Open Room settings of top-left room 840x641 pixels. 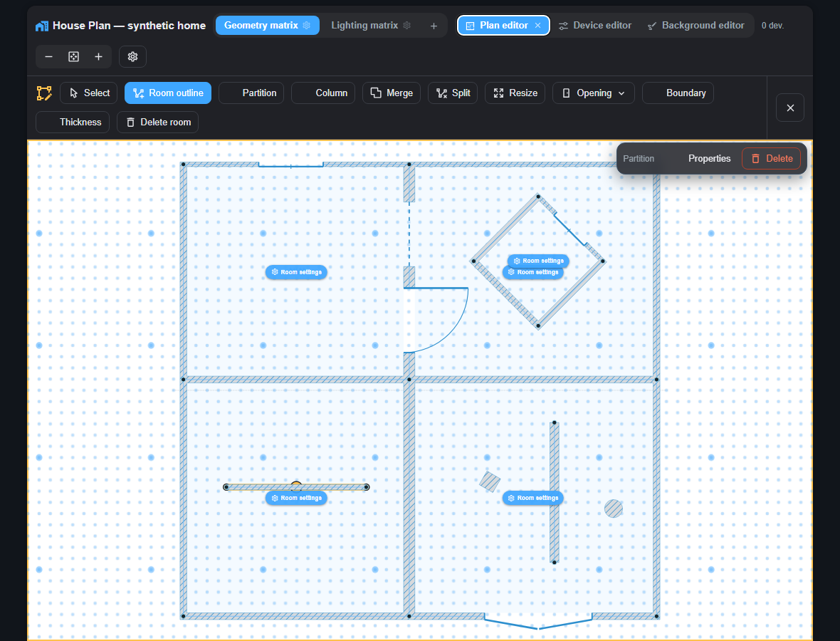coord(296,272)
